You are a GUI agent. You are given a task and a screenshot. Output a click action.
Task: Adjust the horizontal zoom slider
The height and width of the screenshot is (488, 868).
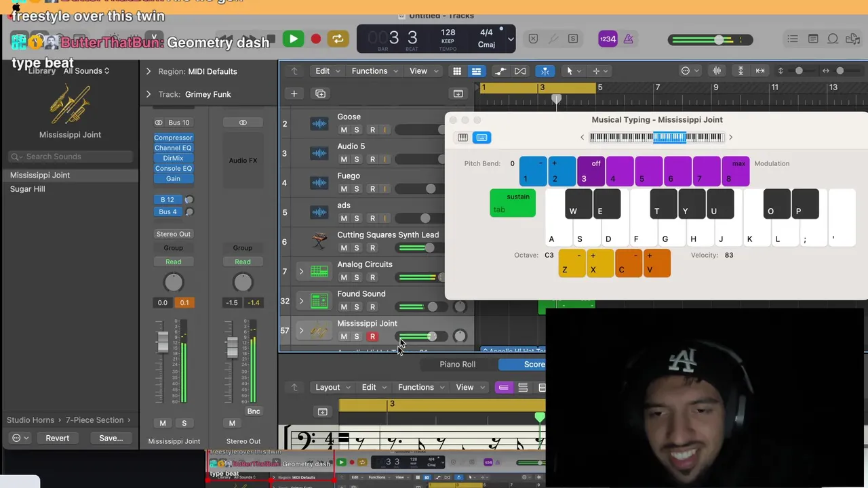tap(840, 70)
